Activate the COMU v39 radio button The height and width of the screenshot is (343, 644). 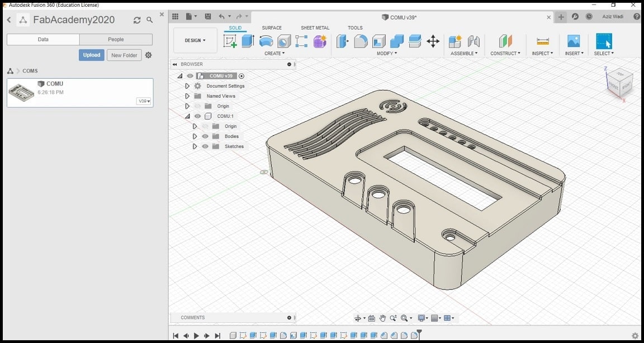(241, 76)
